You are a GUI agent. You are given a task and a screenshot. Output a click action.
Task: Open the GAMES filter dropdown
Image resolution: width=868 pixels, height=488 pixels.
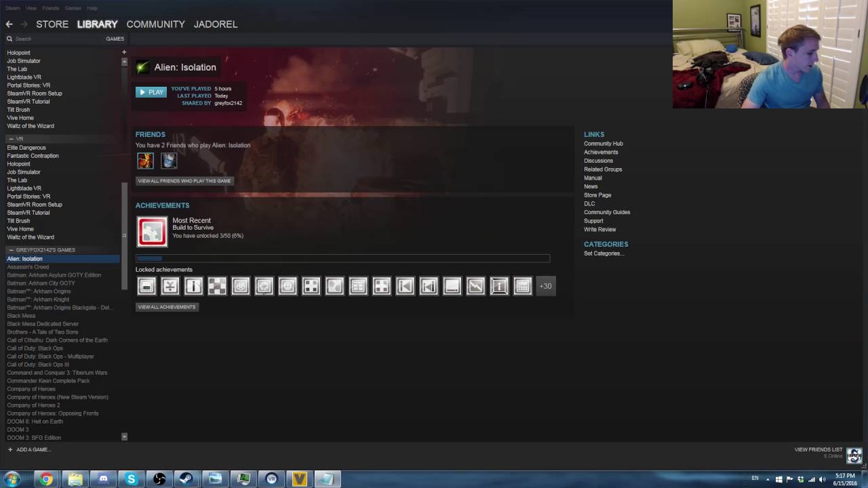click(115, 39)
